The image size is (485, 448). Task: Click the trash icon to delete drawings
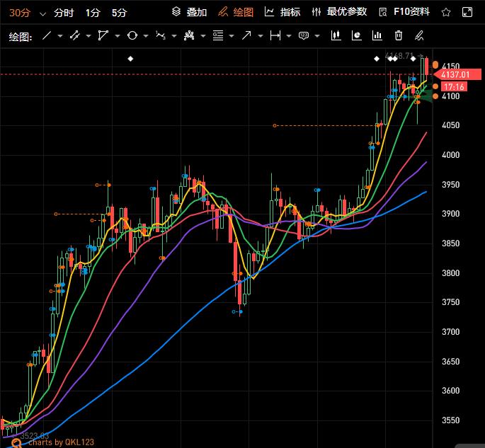tap(399, 35)
